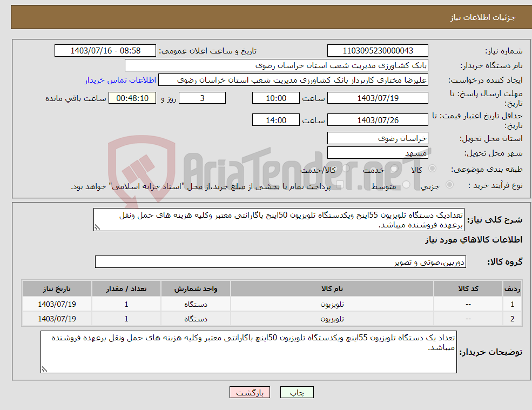Click the response deadline date 1403/07/19 field

[x=378, y=98]
